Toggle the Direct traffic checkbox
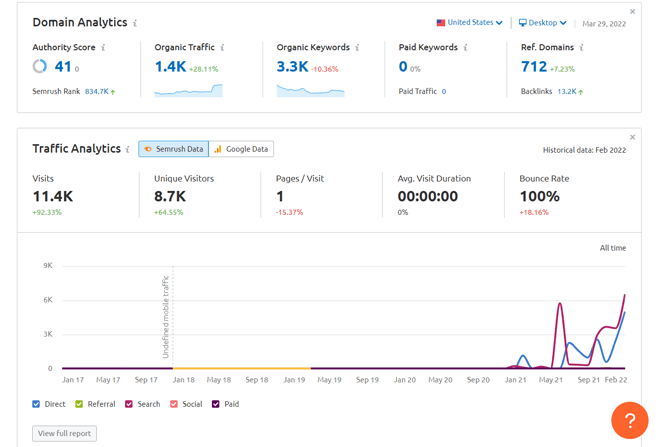 (37, 404)
